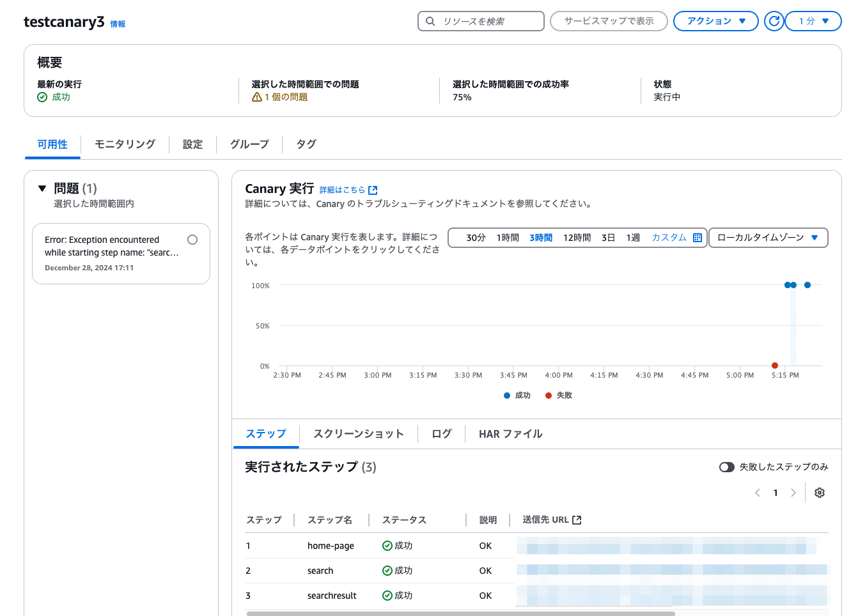This screenshot has height=616, width=858.
Task: Switch to the 可用性 tab
Action: (52, 144)
